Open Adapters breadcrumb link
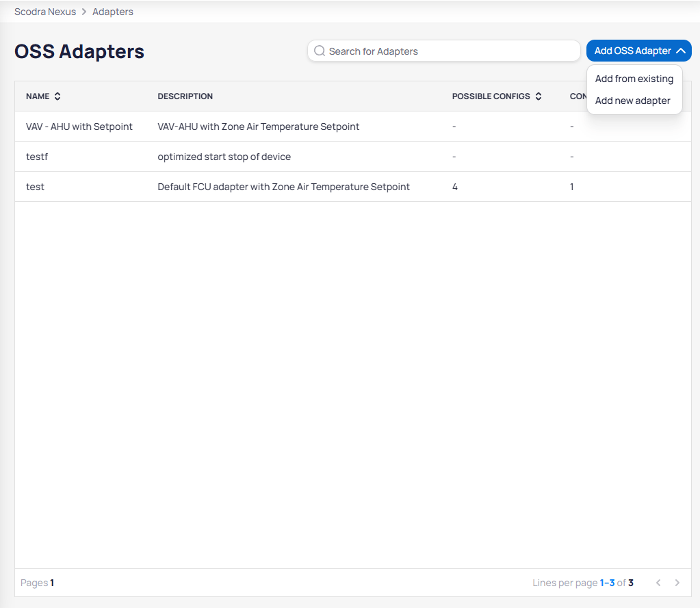 click(113, 12)
